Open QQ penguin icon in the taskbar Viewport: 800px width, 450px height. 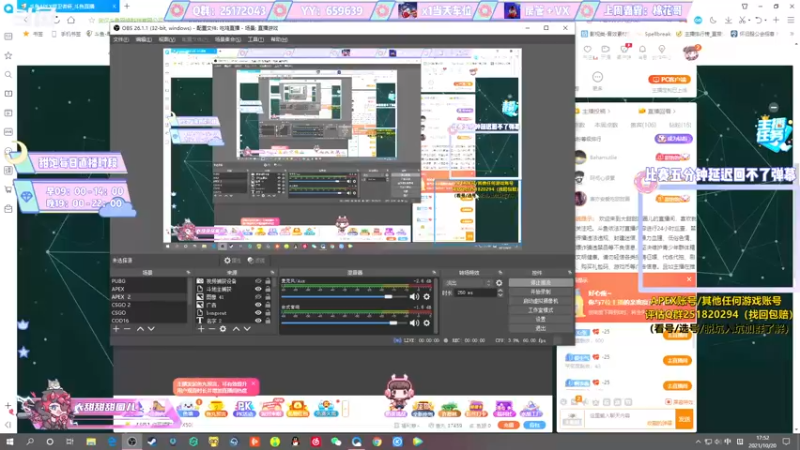(x=295, y=442)
